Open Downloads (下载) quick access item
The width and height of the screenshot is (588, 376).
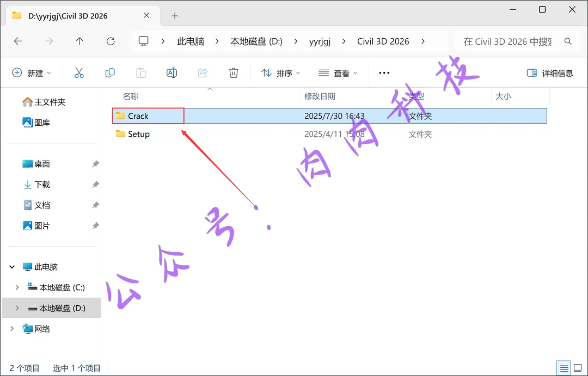coord(36,185)
